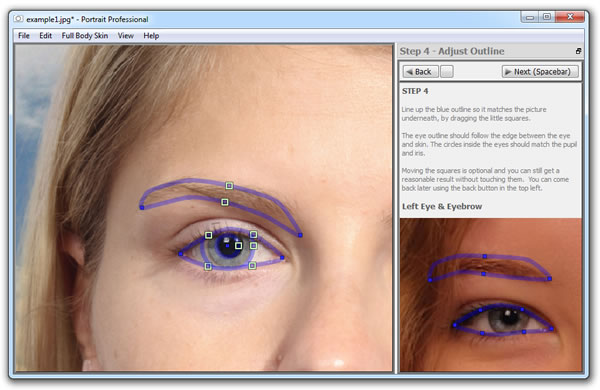Image resolution: width=600 pixels, height=390 pixels.
Task: Open the View menu
Action: pyautogui.click(x=126, y=36)
